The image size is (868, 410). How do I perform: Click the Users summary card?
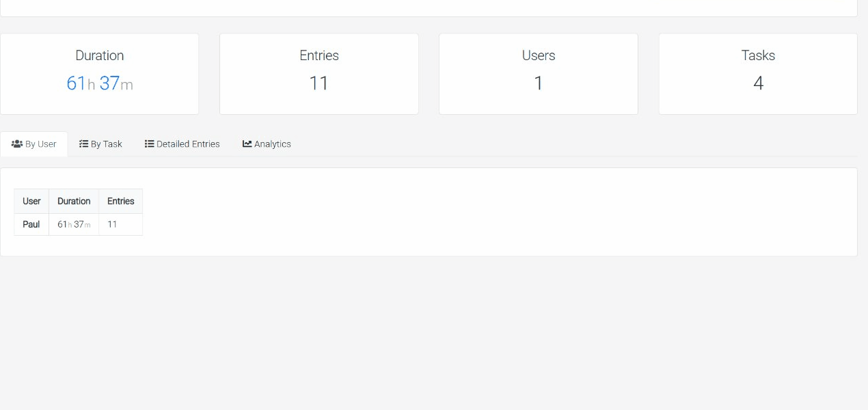538,73
